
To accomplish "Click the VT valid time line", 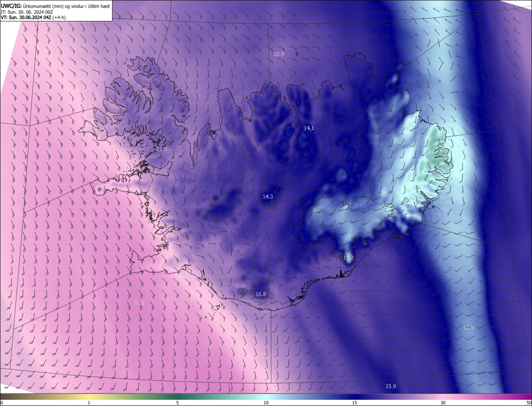I will coord(34,17).
